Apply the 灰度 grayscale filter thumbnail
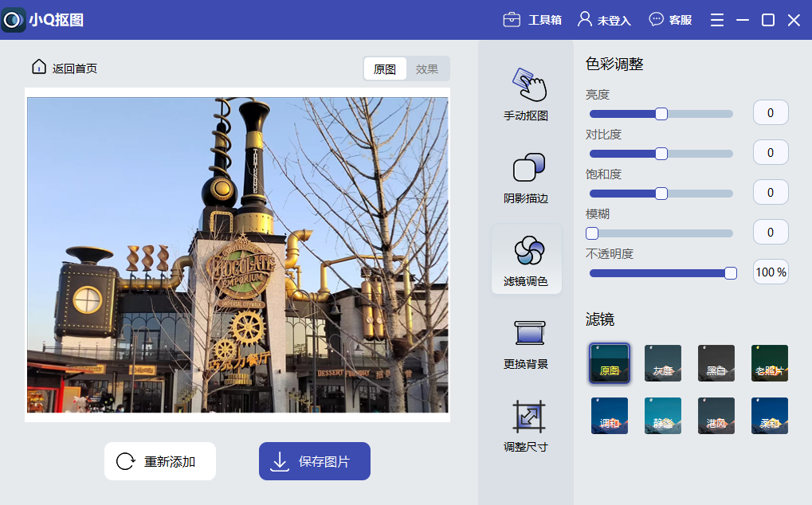 (663, 363)
